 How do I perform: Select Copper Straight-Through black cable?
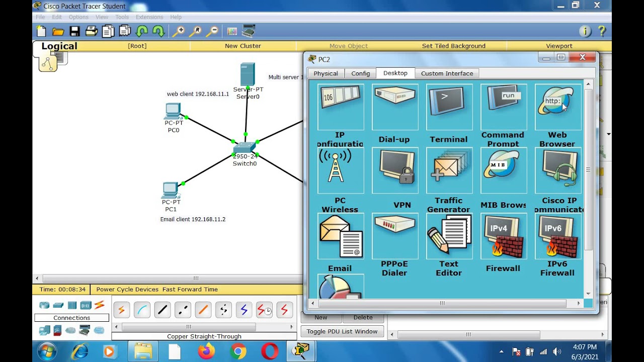(163, 310)
